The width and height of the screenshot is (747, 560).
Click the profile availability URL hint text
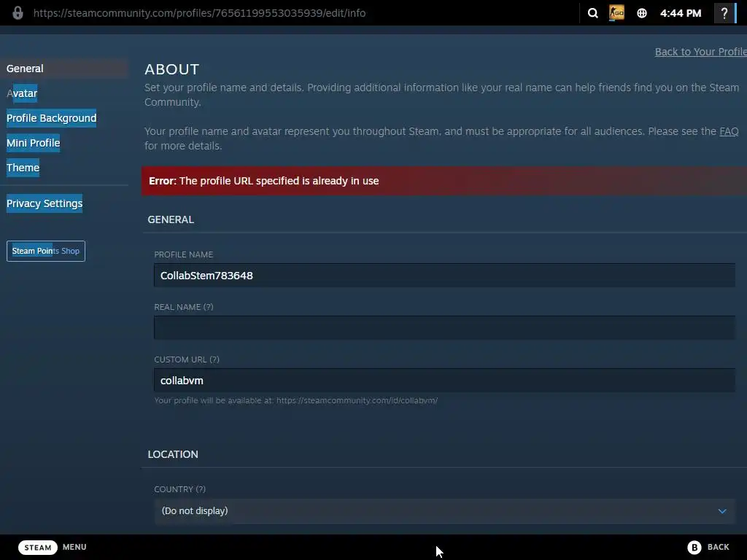click(x=296, y=400)
